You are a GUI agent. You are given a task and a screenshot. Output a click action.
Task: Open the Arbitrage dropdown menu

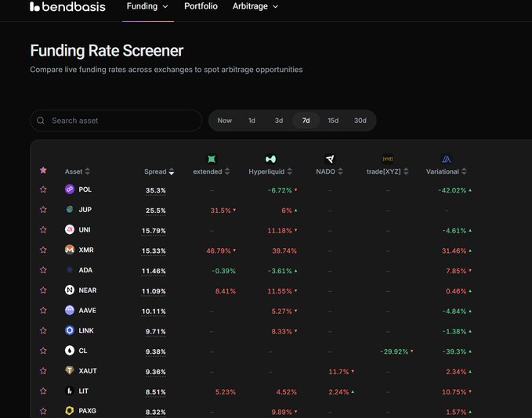point(255,6)
